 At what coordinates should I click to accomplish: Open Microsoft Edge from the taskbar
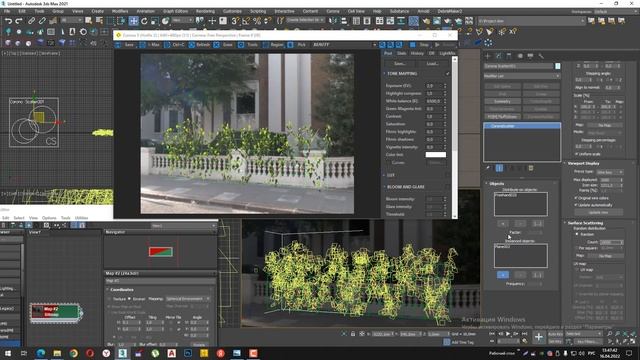[41, 353]
